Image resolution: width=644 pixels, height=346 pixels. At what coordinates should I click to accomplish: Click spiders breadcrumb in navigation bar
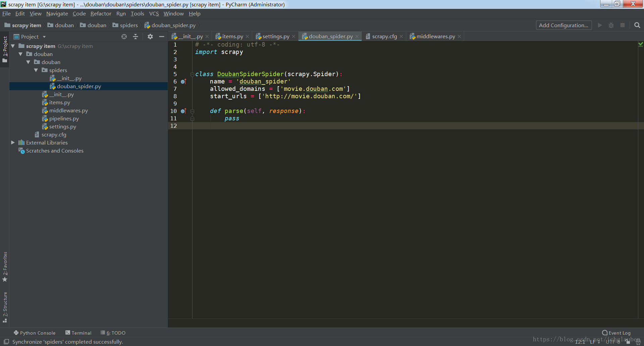click(x=125, y=25)
